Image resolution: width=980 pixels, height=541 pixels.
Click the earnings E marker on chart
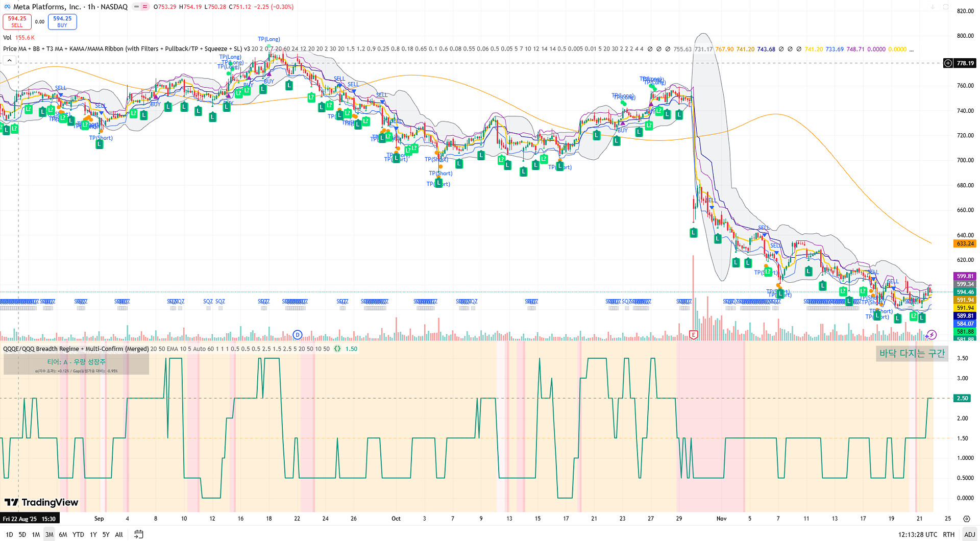coord(693,335)
